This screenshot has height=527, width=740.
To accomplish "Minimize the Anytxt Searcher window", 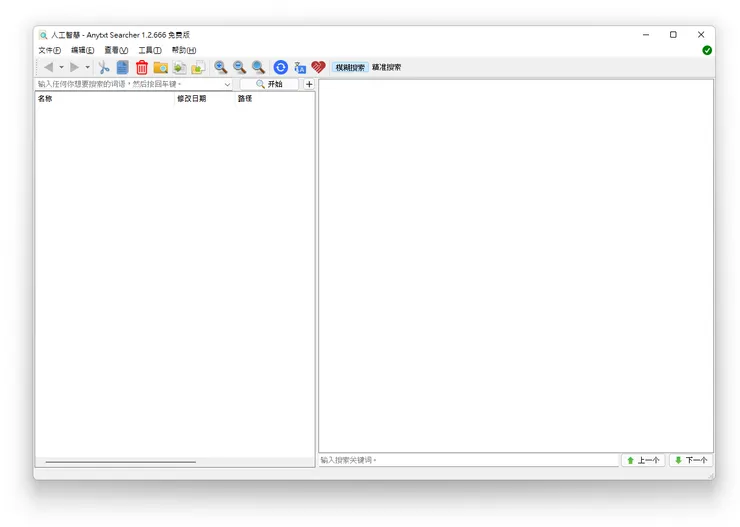I will [646, 34].
